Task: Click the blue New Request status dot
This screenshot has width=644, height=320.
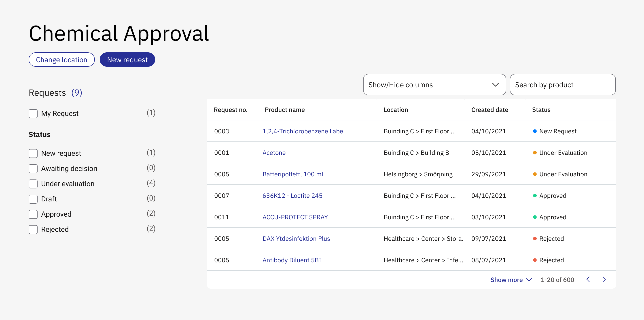Action: [x=535, y=131]
